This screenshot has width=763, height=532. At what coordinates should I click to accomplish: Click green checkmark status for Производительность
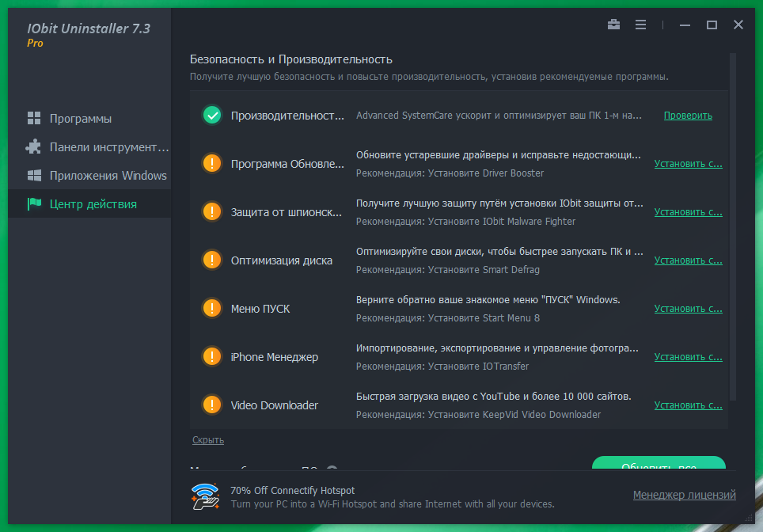click(x=212, y=116)
